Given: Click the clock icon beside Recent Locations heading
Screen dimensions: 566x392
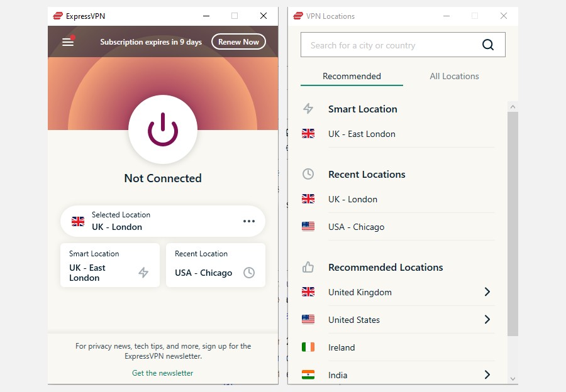Looking at the screenshot, I should (x=308, y=174).
